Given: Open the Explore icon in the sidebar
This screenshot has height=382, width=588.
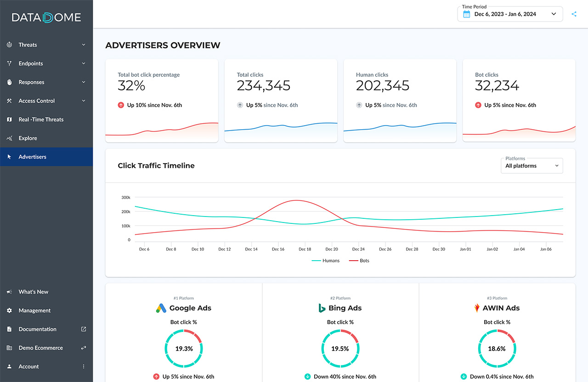Looking at the screenshot, I should pos(10,138).
